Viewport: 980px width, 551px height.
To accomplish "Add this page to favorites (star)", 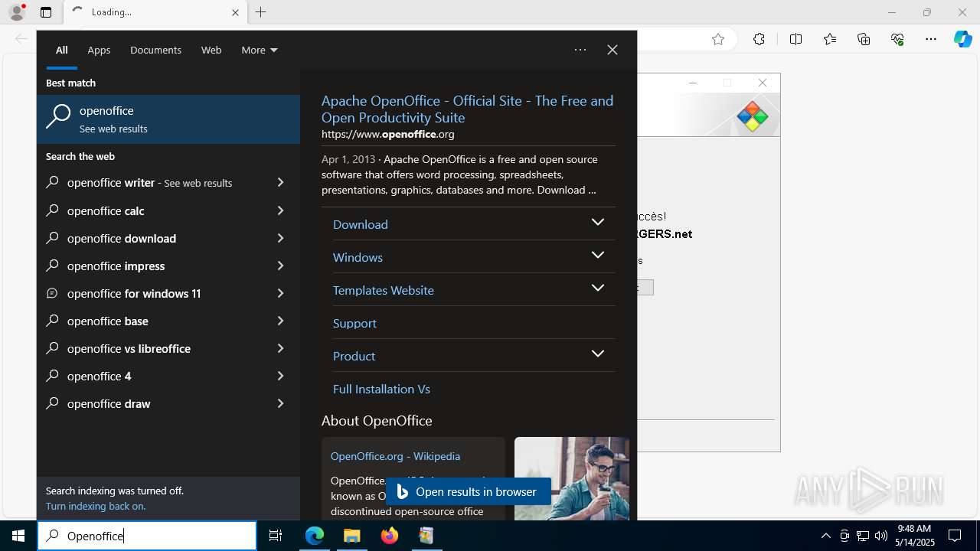I will point(718,39).
